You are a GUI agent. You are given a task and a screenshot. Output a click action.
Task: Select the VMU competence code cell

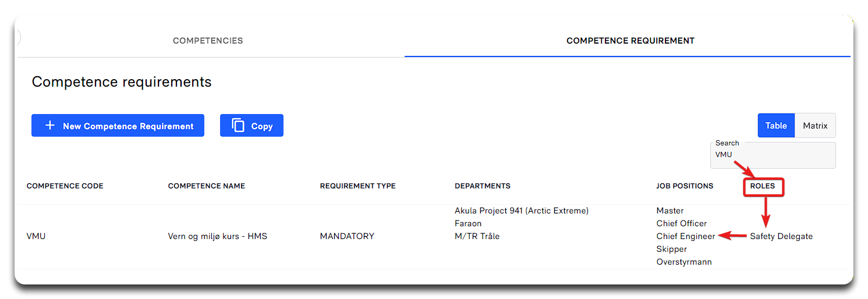36,236
